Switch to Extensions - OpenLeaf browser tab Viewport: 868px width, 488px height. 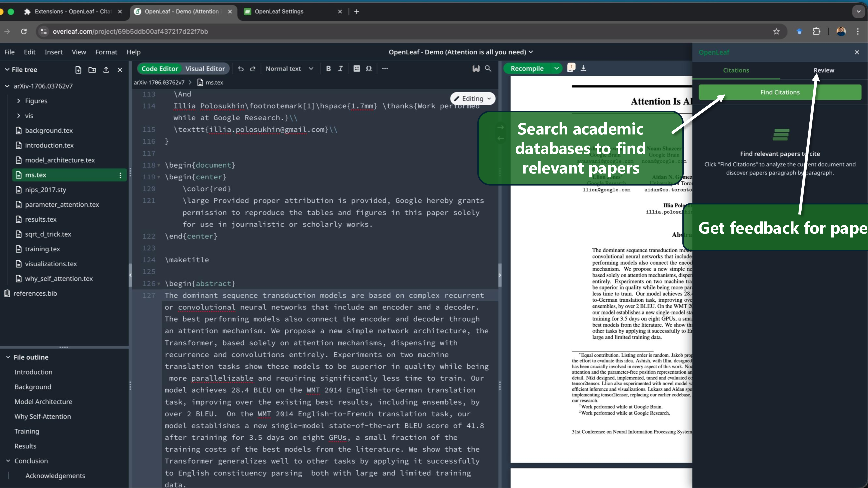72,11
